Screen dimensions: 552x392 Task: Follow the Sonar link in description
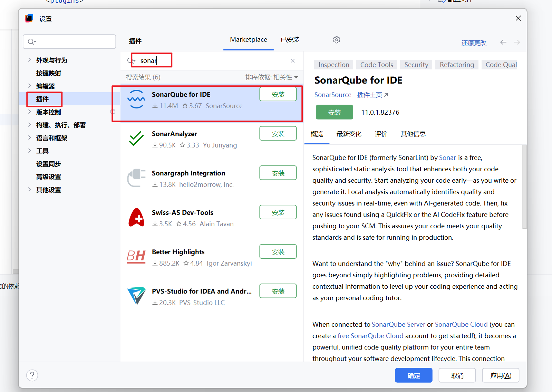pyautogui.click(x=448, y=158)
